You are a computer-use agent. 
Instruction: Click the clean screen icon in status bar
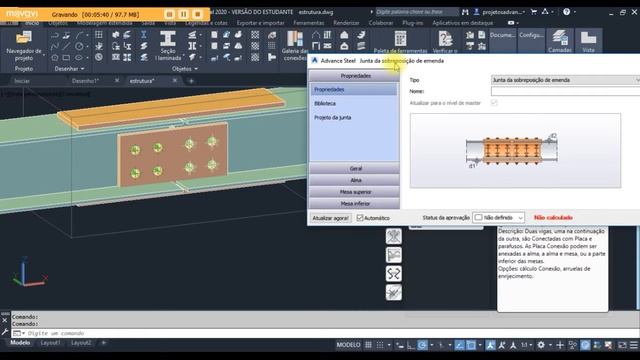pyautogui.click(x=622, y=345)
